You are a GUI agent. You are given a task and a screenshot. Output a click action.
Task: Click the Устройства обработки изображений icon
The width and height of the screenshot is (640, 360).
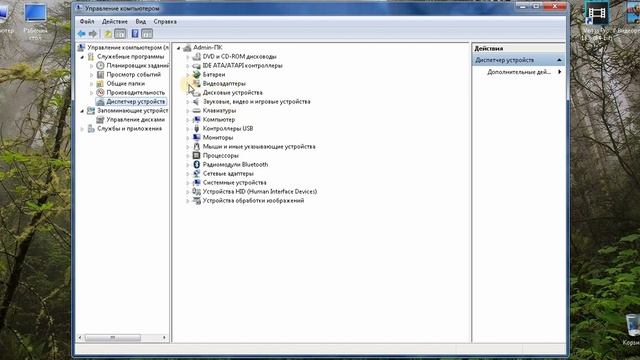(196, 200)
